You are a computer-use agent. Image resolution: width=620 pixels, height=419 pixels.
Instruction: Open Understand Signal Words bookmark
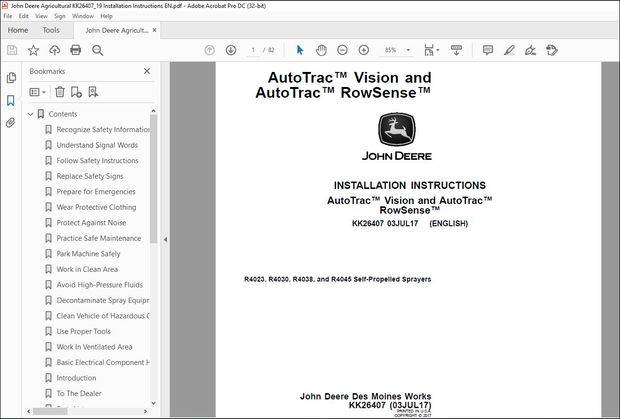[x=97, y=145]
